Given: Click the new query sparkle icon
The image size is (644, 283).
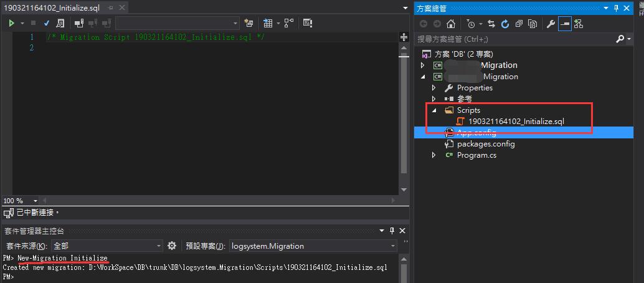Looking at the screenshot, I should coord(249,24).
